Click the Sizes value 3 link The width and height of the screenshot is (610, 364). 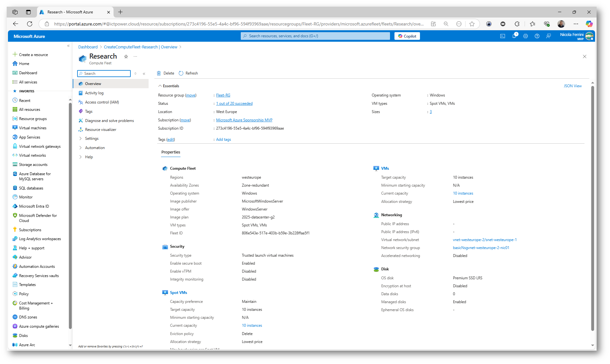[x=430, y=112]
